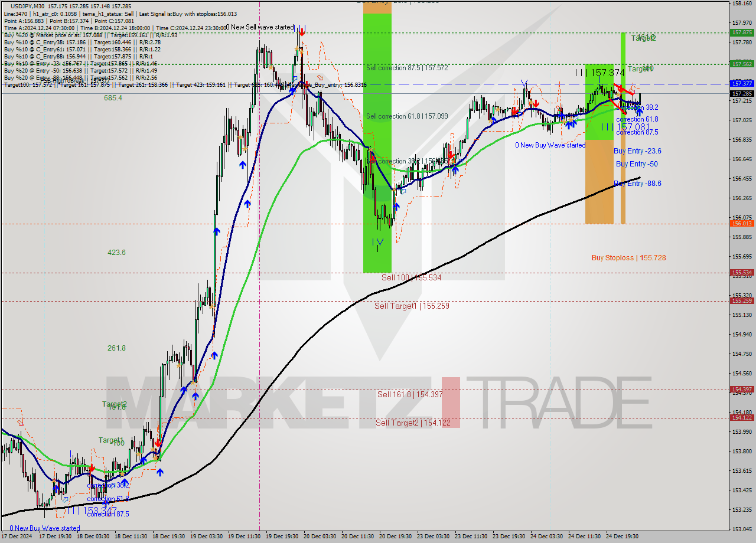This screenshot has height=543, width=756.
Task: Click the 'Buy Entry -88.6' label
Action: tap(637, 184)
